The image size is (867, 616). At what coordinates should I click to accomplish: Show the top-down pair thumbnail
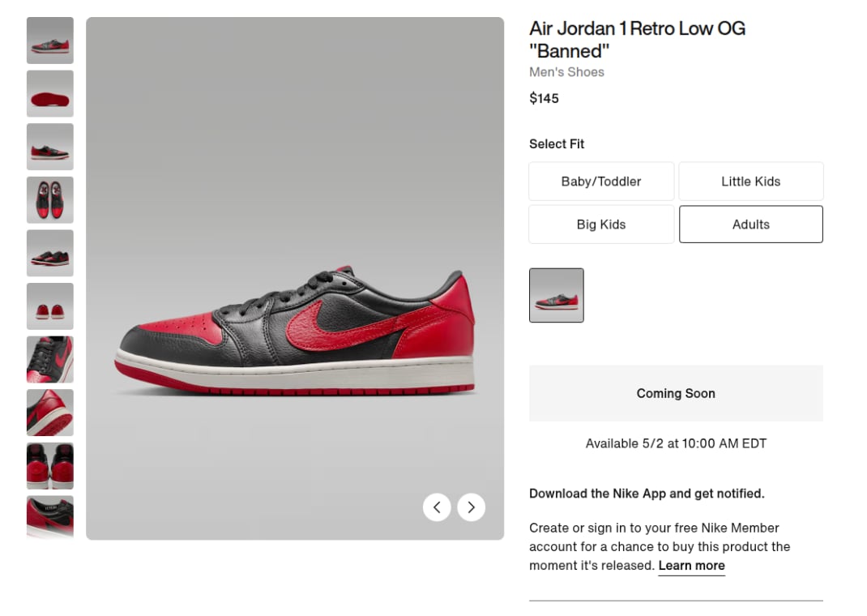pyautogui.click(x=49, y=199)
